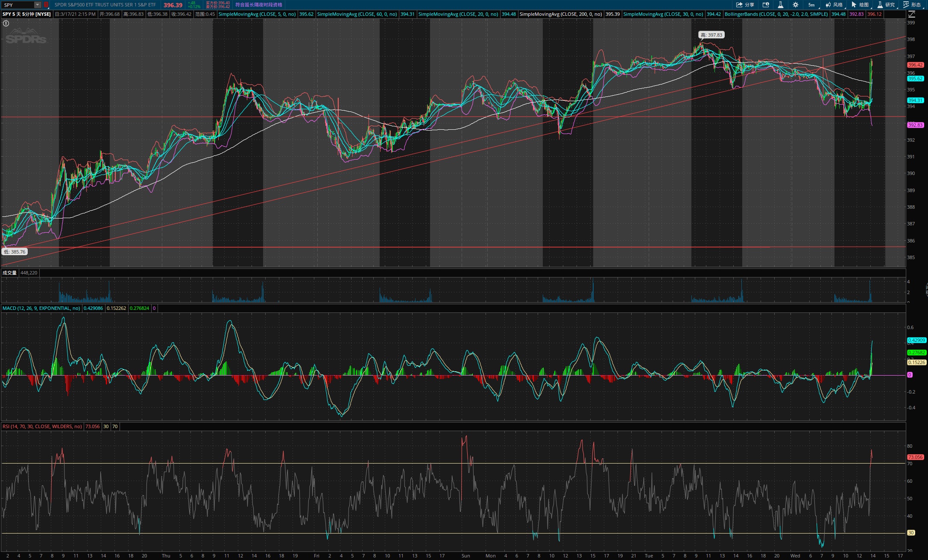
Task: Click the flask icon in top toolbar
Action: click(x=780, y=5)
